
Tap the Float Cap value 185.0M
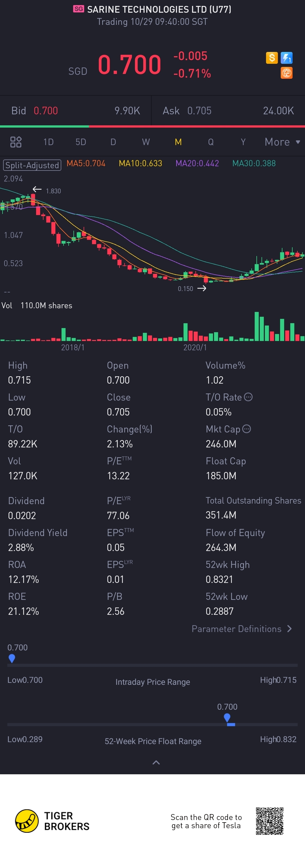tap(221, 476)
